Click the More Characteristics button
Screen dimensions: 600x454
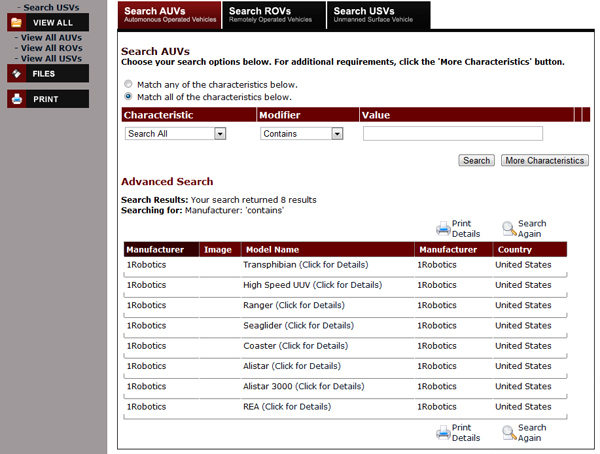tap(545, 160)
